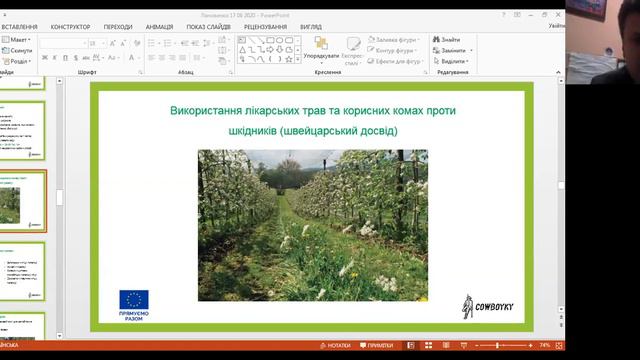This screenshot has height=360, width=640.
Task: Open the columns dropdown in paragraph group
Action: tap(198, 58)
